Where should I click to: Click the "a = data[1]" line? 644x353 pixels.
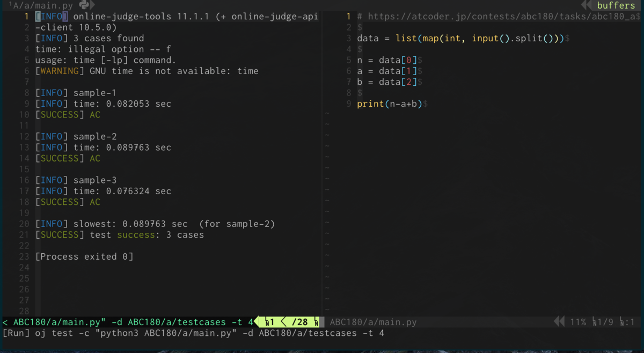tap(387, 71)
